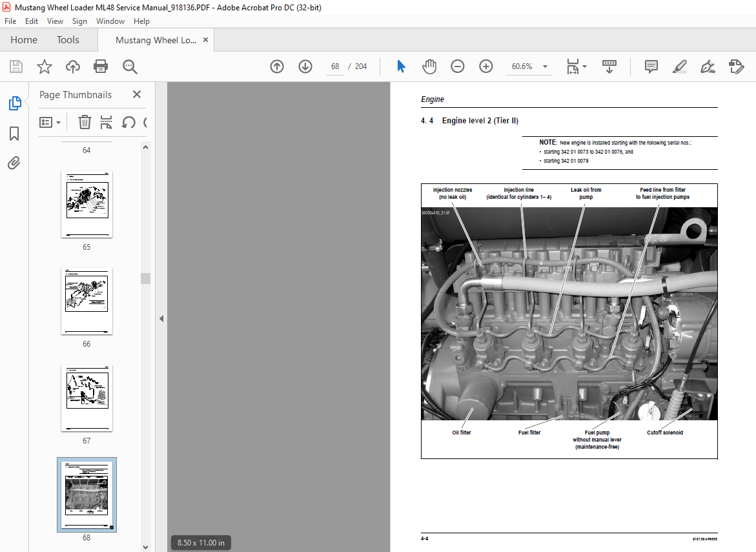Click the insert/extract pages icon

pos(106,123)
